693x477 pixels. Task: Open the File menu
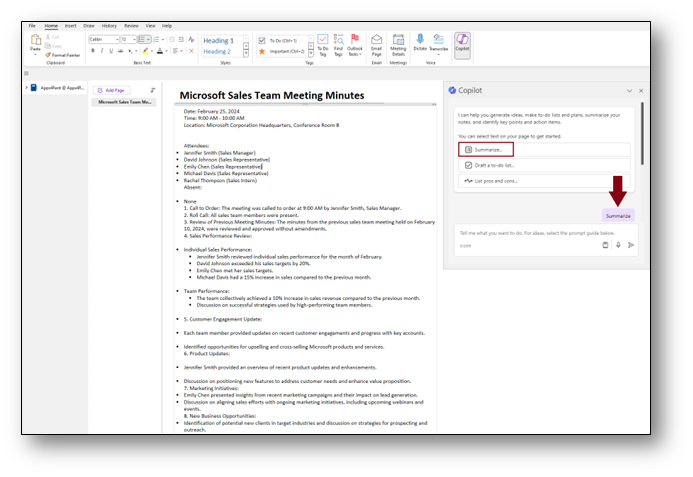(x=32, y=26)
